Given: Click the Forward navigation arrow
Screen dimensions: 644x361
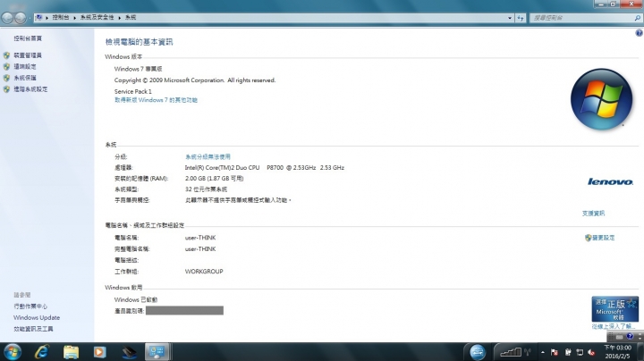Looking at the screenshot, I should (x=20, y=18).
